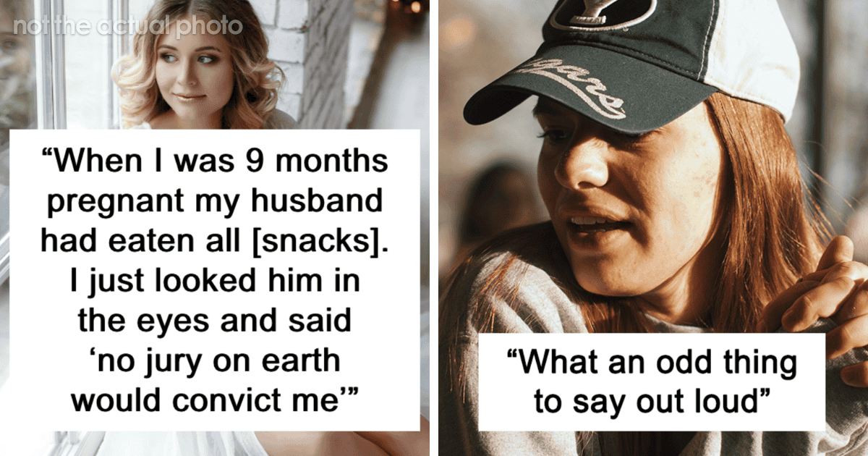Open the right photo of woman in cap
The height and width of the screenshot is (456, 868).
click(x=653, y=228)
